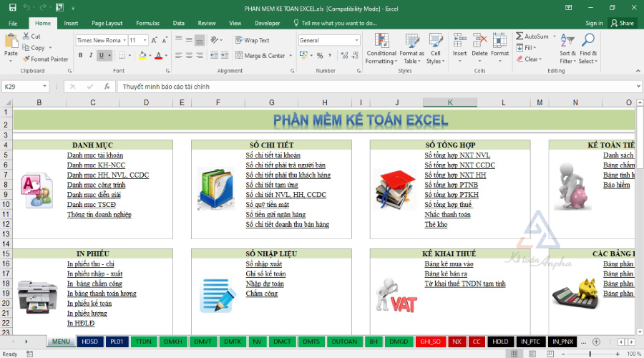Open the HDSD sheet tab

[89, 342]
